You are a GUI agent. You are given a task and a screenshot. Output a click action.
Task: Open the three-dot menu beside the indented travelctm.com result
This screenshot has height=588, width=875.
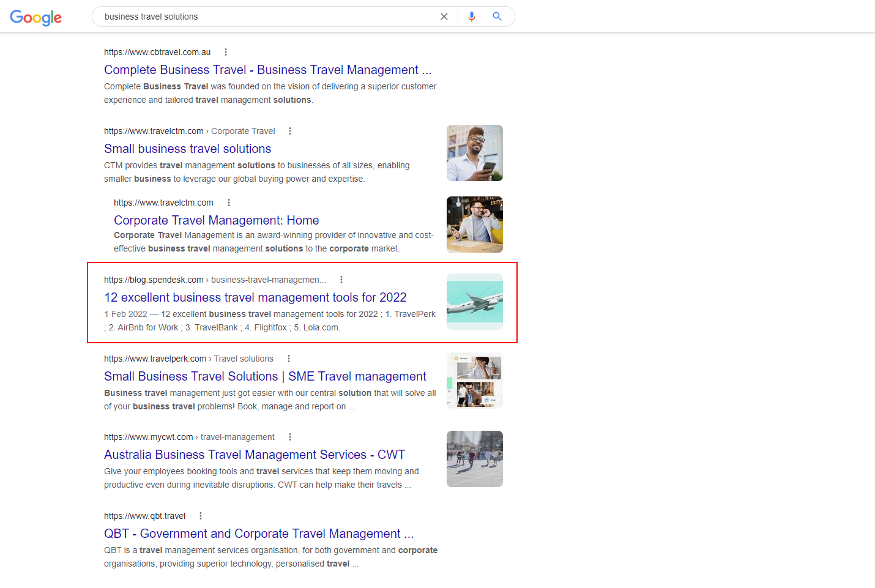(x=229, y=203)
